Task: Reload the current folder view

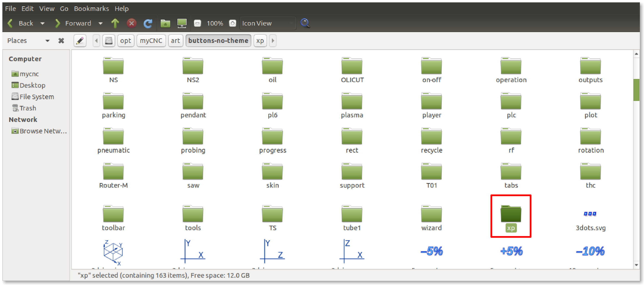Action: (148, 23)
